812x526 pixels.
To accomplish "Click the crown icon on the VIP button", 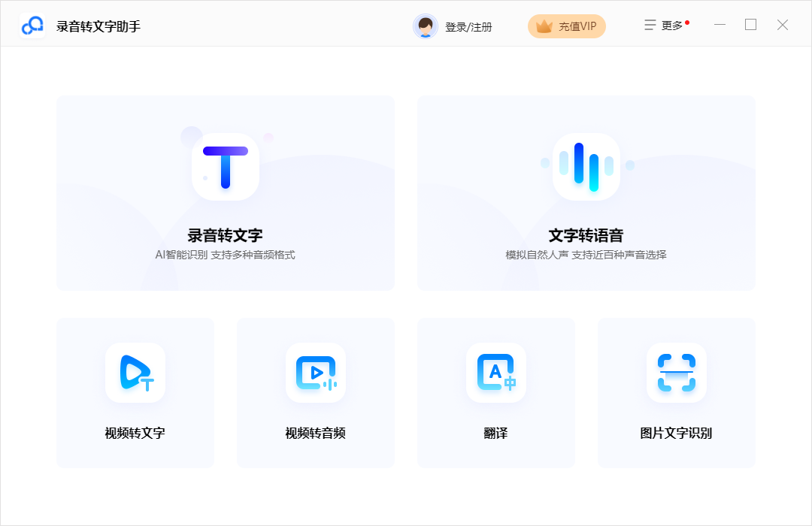I will click(x=543, y=26).
